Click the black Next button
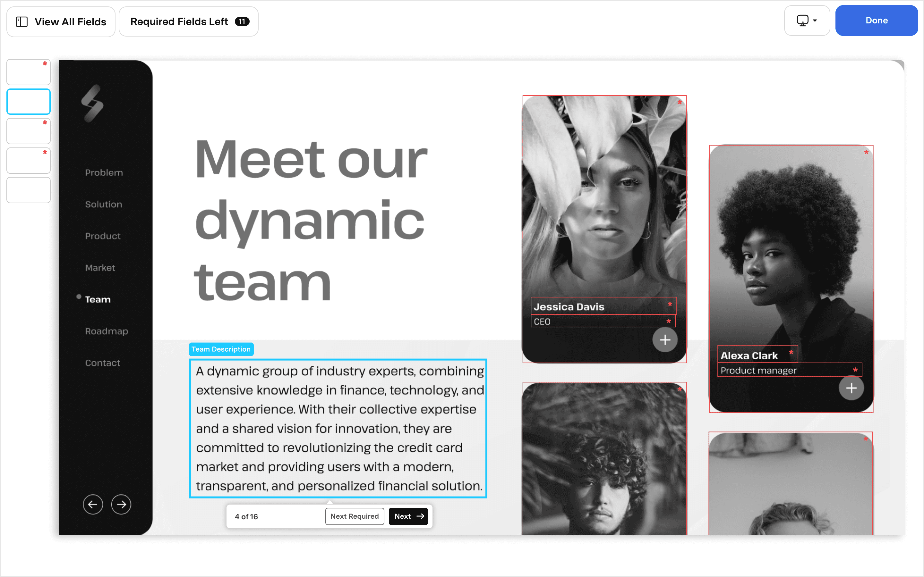 [408, 516]
